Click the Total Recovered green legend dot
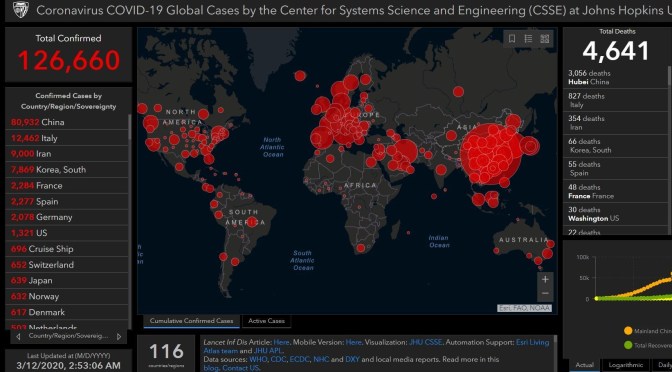This screenshot has width=672, height=372. point(628,345)
